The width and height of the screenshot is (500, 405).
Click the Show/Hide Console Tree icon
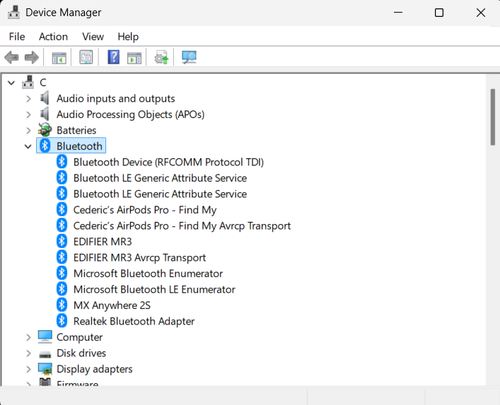pyautogui.click(x=59, y=57)
